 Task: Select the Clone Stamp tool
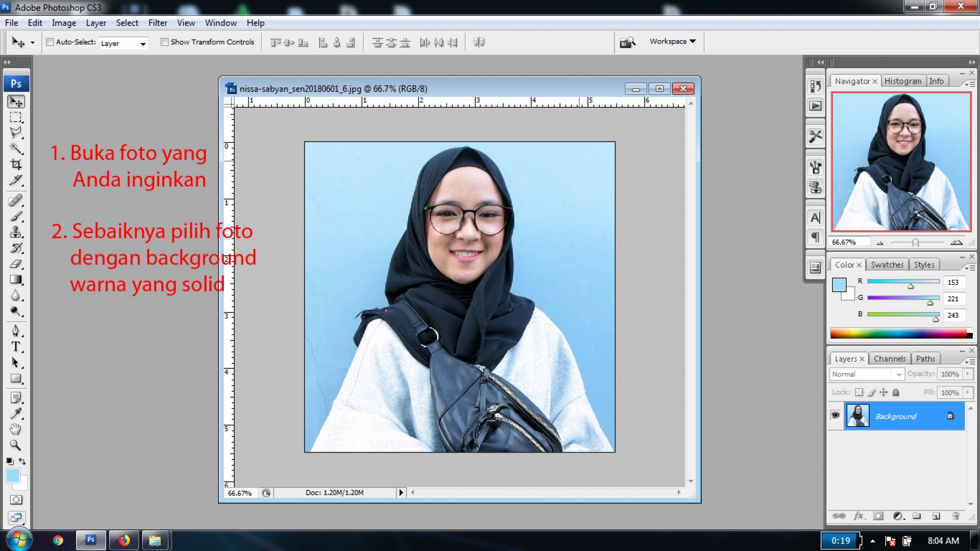pyautogui.click(x=16, y=232)
